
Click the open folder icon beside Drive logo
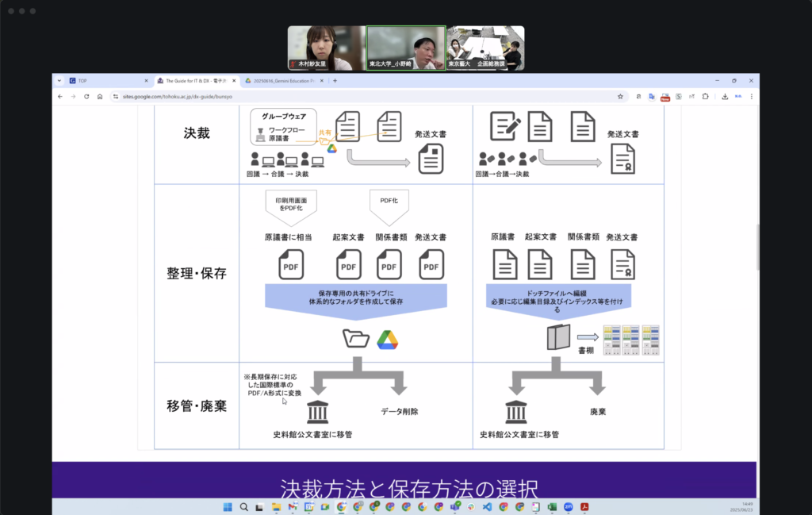coord(356,339)
